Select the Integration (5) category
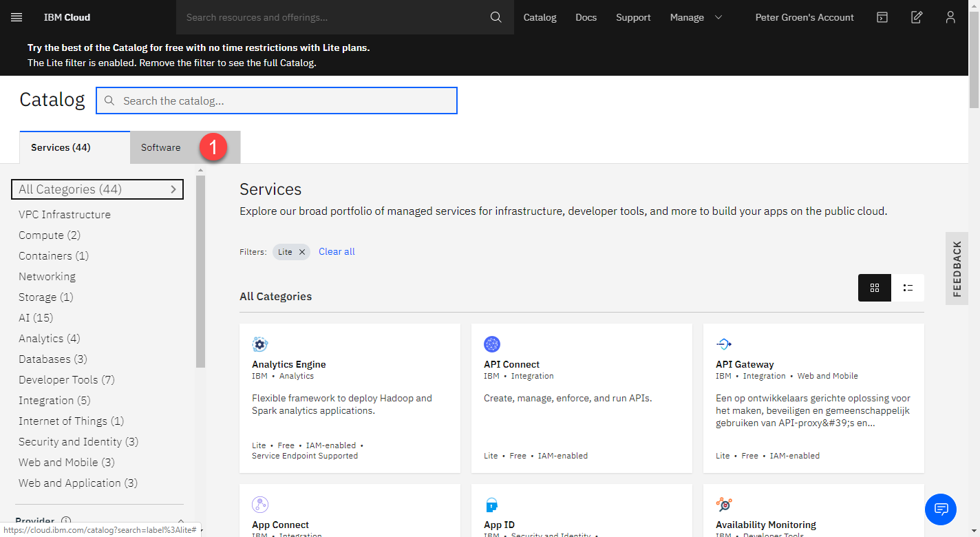Viewport: 980px width, 537px height. pos(54,401)
